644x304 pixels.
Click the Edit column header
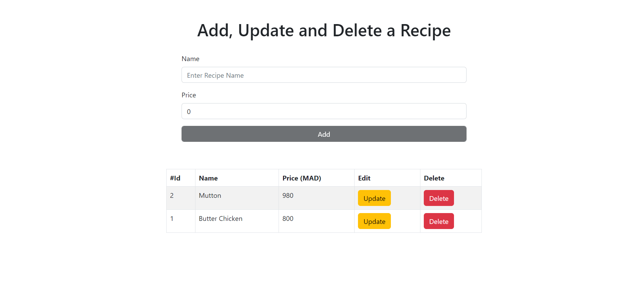point(364,178)
